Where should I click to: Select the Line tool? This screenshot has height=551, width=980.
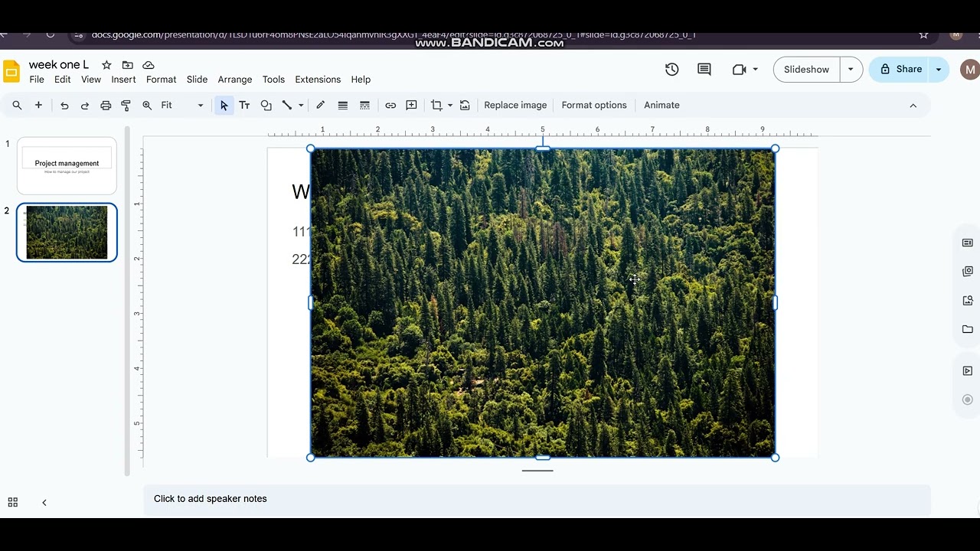pos(287,106)
